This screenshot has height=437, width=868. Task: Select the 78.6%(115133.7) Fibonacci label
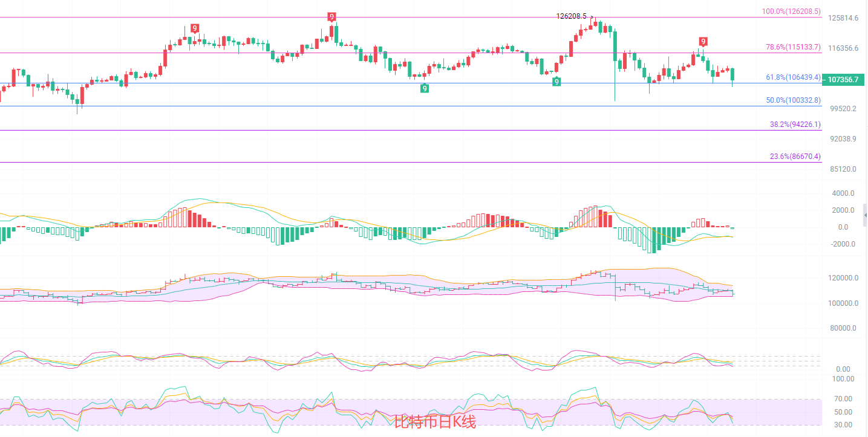click(x=793, y=47)
